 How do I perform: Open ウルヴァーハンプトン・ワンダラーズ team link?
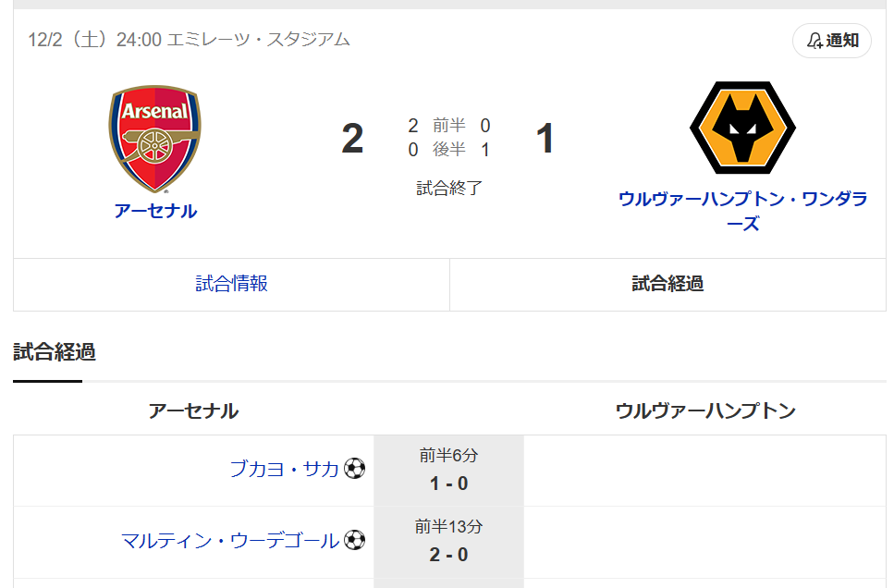(742, 211)
